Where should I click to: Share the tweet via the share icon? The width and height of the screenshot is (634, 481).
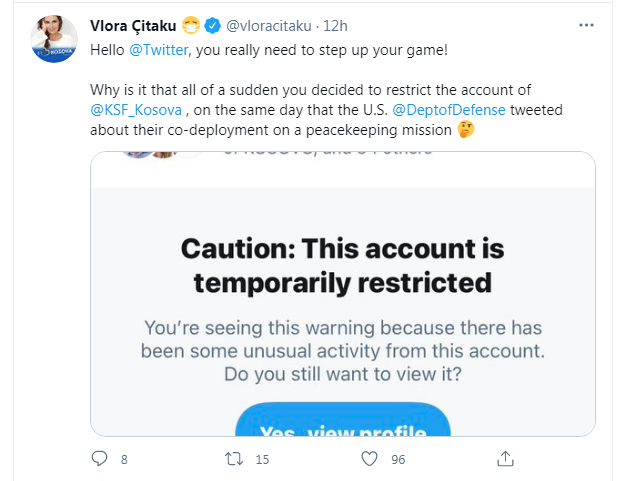click(505, 459)
